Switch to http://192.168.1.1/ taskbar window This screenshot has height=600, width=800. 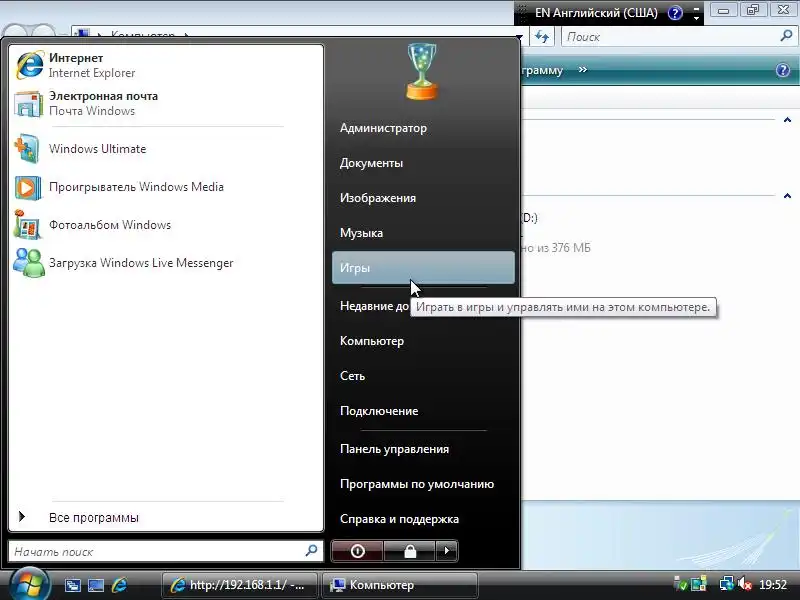239,585
